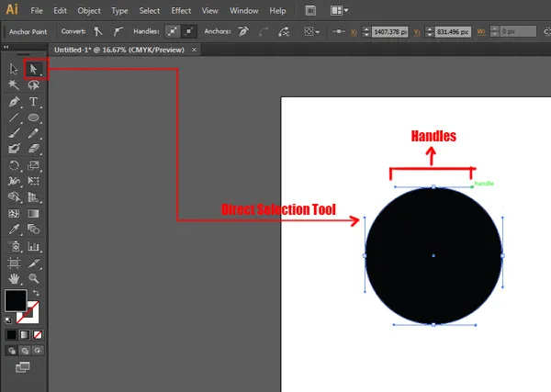The image size is (551, 392).
Task: Select the Ellipse shape tool
Action: [34, 118]
